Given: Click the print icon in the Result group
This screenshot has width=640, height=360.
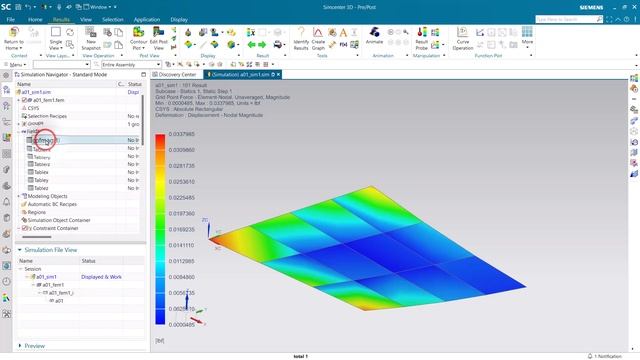Looking at the screenshot, I should click(278, 44).
